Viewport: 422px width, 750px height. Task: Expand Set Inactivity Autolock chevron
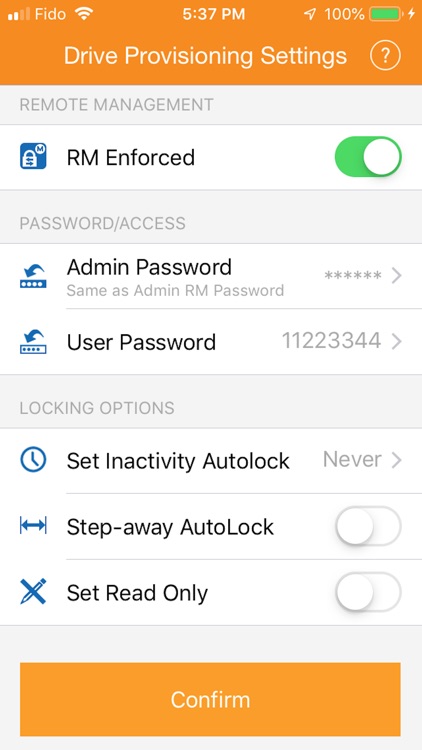(x=396, y=460)
